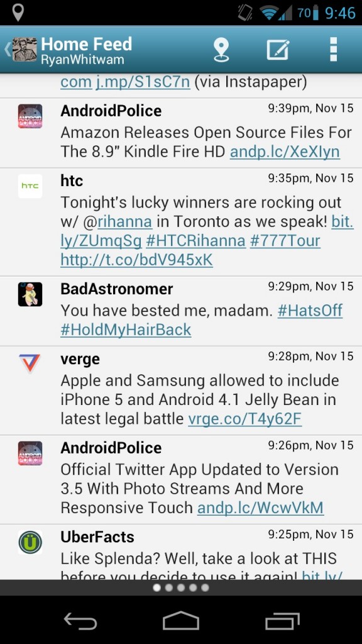Open the j.mp/S1sC7n link
Viewport: 362px width, 644px height.
[143, 82]
